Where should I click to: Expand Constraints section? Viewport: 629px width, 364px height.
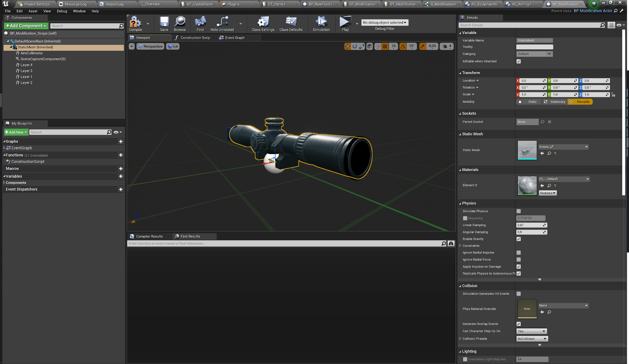(460, 246)
